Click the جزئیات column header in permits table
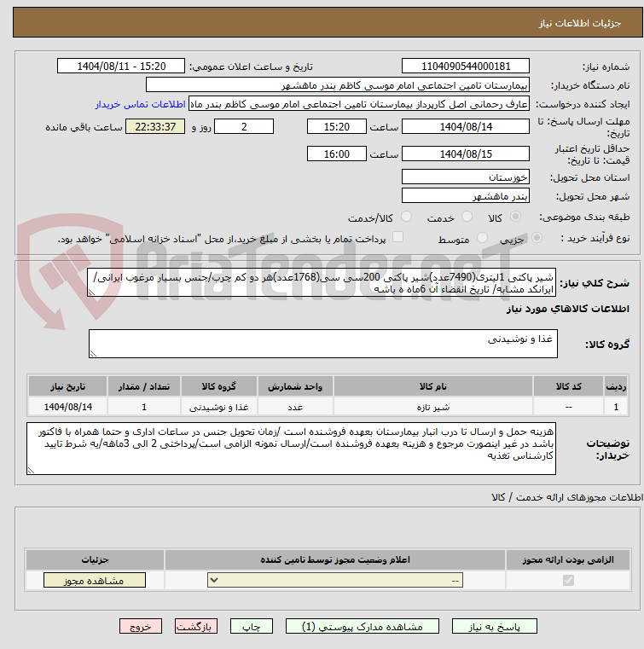644x649 pixels. pos(95,560)
